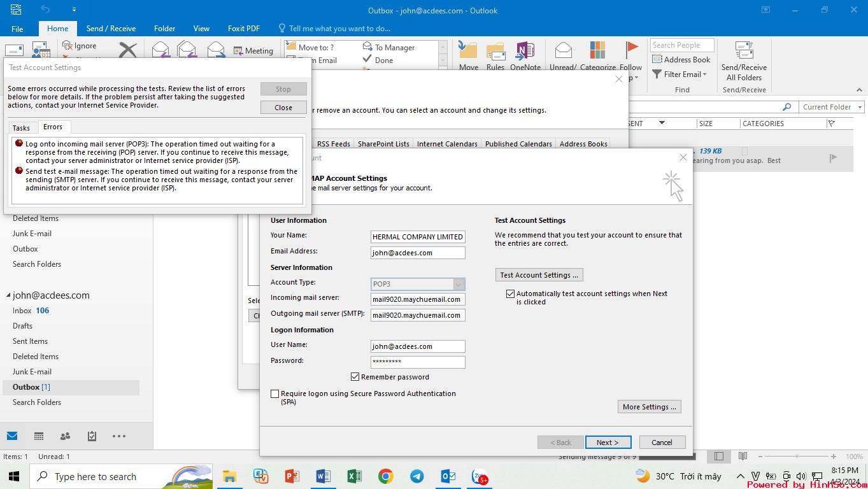Click To Manager quick step
The height and width of the screenshot is (489, 868).
(389, 48)
